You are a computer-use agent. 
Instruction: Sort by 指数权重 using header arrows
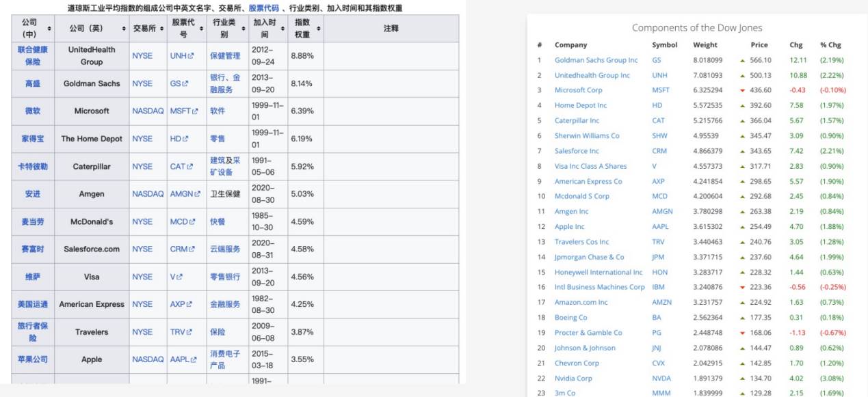coord(318,29)
